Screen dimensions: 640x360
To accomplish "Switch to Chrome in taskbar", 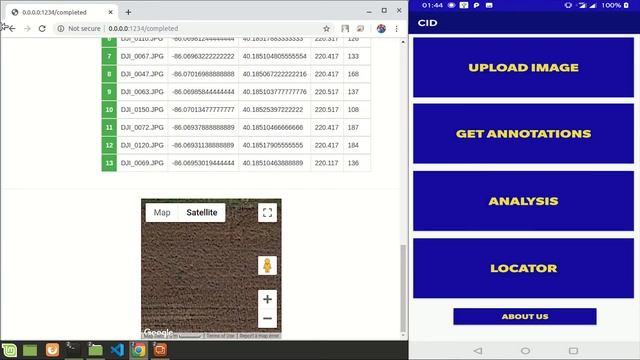I will pyautogui.click(x=139, y=350).
